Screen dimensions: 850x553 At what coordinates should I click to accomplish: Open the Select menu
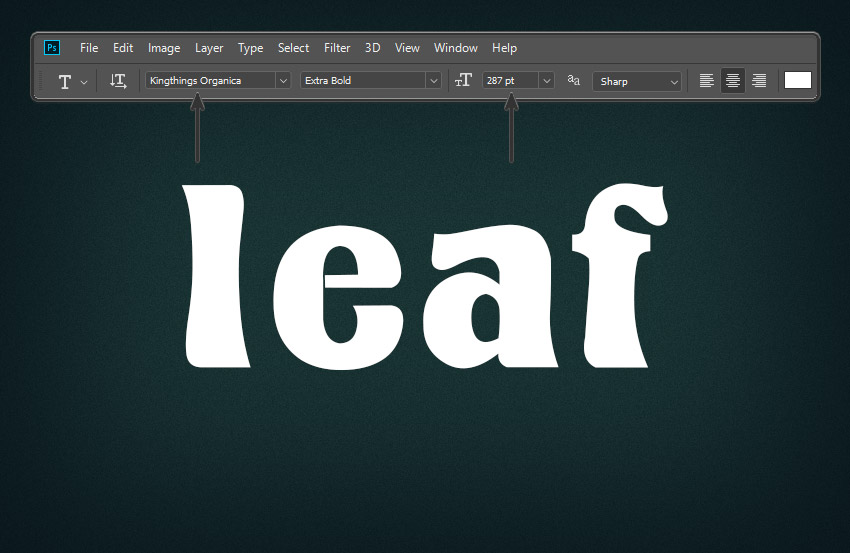(293, 48)
